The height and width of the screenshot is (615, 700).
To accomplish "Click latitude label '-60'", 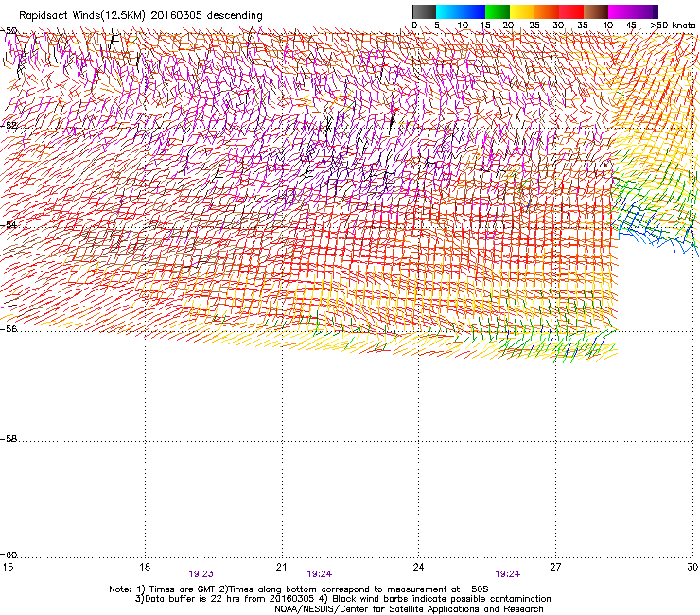I will coord(9,554).
